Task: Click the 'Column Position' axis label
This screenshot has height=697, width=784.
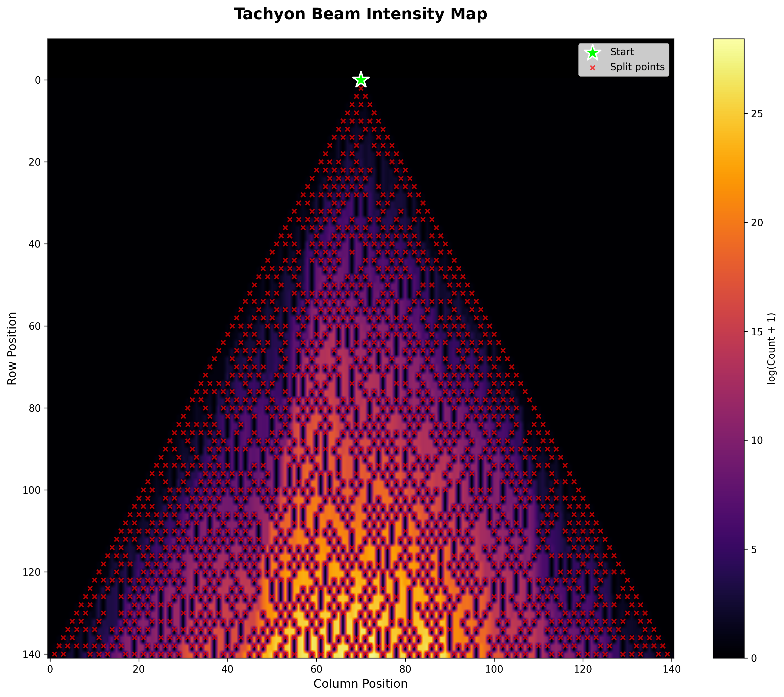Action: click(x=360, y=684)
